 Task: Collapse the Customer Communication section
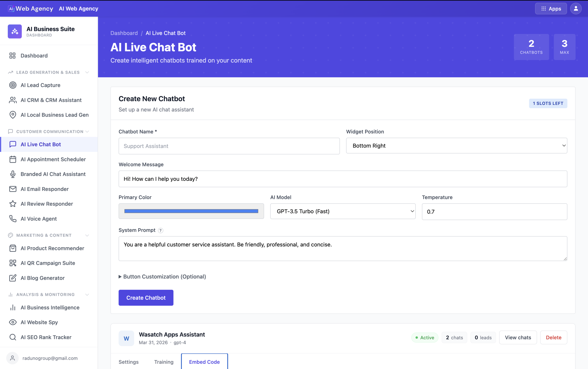(x=87, y=131)
